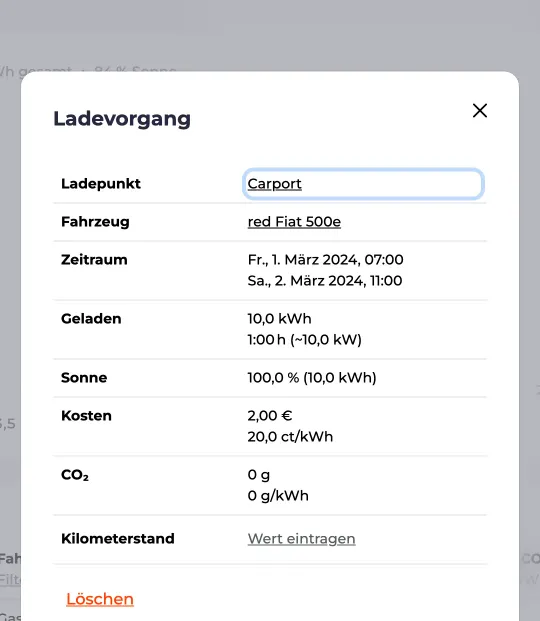
Task: Select the solar share 100,0 % (10,0 kWh)
Action: pos(312,378)
